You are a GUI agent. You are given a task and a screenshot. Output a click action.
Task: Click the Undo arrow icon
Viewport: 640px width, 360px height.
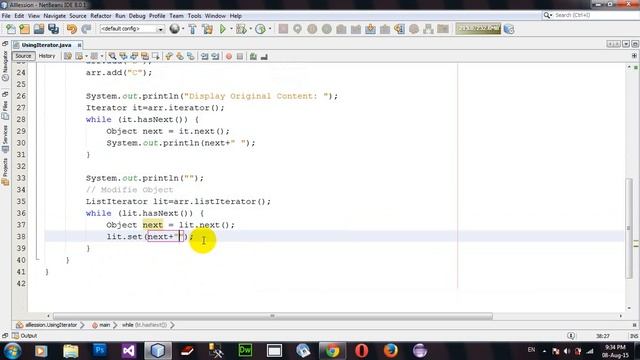[72, 29]
